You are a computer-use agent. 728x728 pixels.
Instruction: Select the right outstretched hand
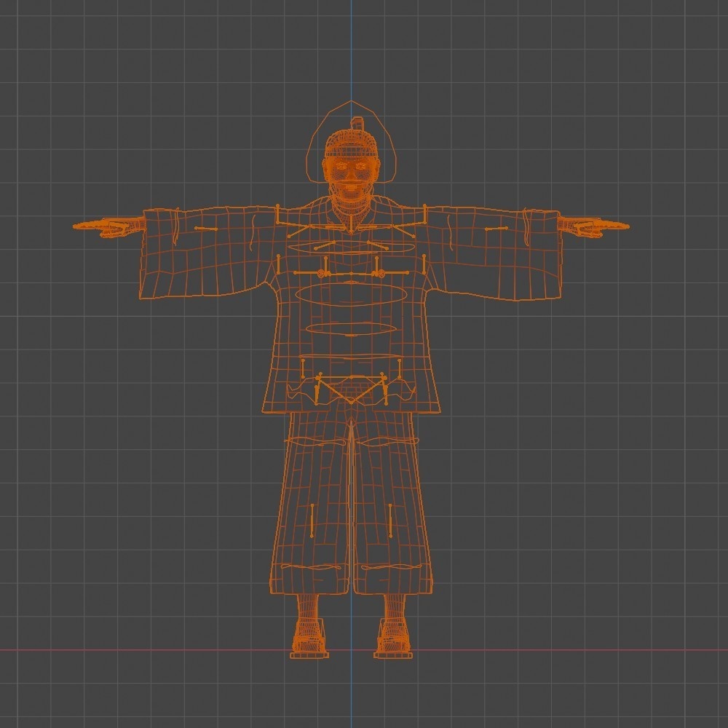click(x=601, y=227)
